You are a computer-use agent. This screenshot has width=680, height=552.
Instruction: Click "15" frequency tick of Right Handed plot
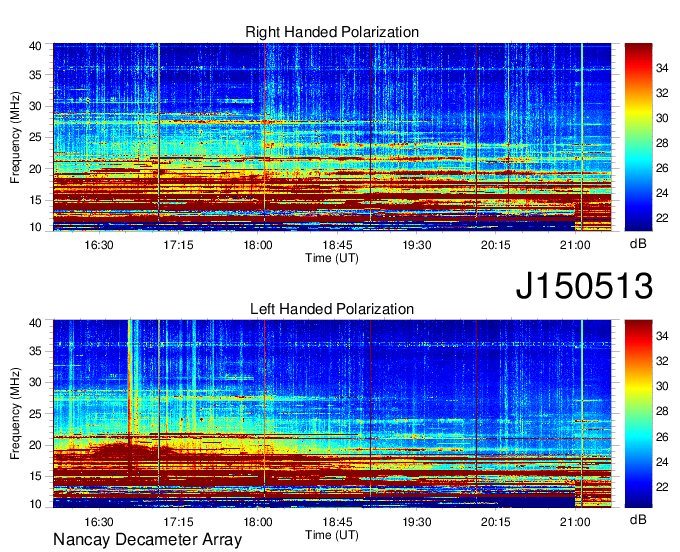[35, 200]
